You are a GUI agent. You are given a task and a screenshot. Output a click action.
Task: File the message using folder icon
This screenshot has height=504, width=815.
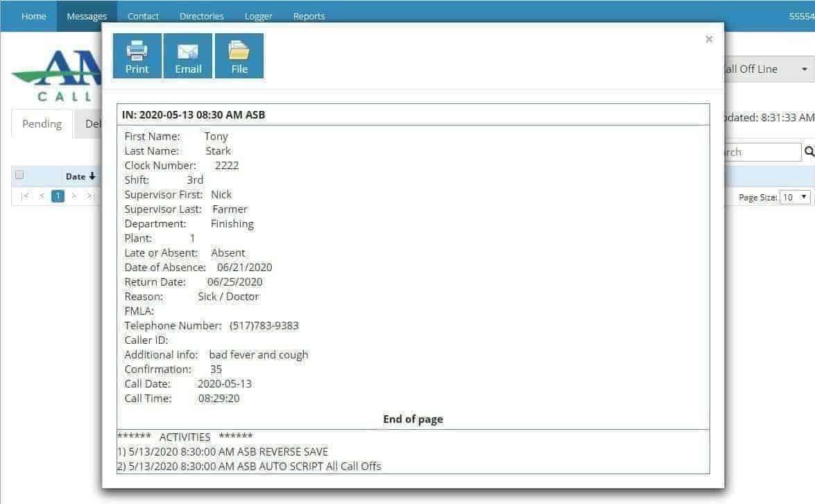tap(239, 55)
